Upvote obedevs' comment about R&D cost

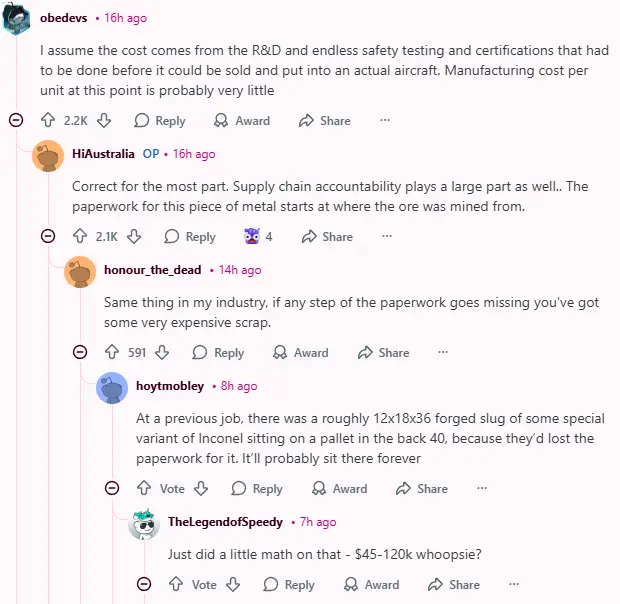pyautogui.click(x=47, y=120)
